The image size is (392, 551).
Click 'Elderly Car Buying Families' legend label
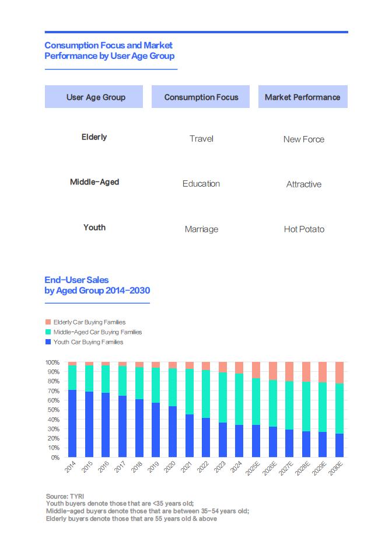pos(89,322)
